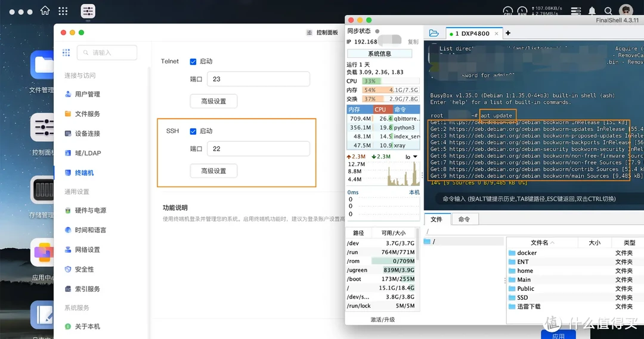Click 复制 next to IP address
The image size is (644, 339).
click(413, 42)
